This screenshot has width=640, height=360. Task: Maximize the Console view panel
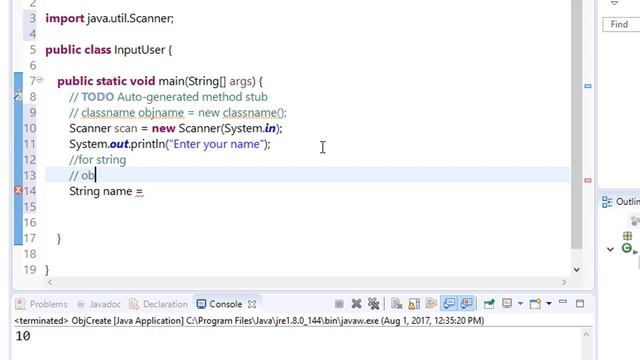tap(580, 304)
